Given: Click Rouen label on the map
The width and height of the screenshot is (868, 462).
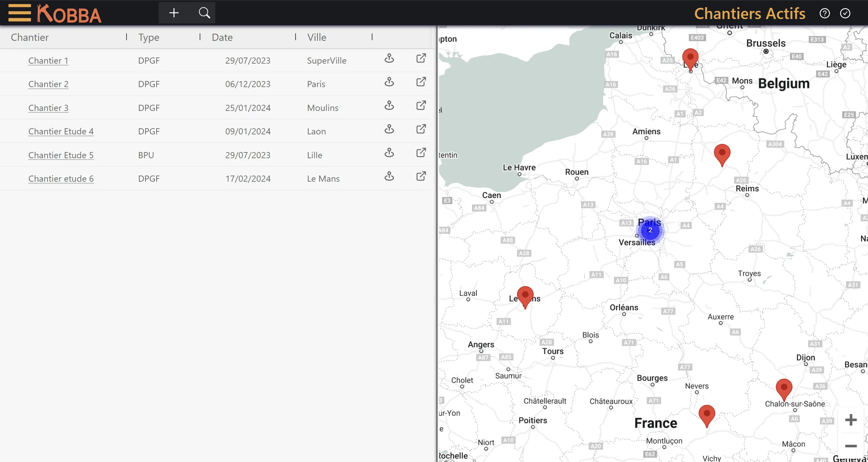Looking at the screenshot, I should pyautogui.click(x=577, y=172).
